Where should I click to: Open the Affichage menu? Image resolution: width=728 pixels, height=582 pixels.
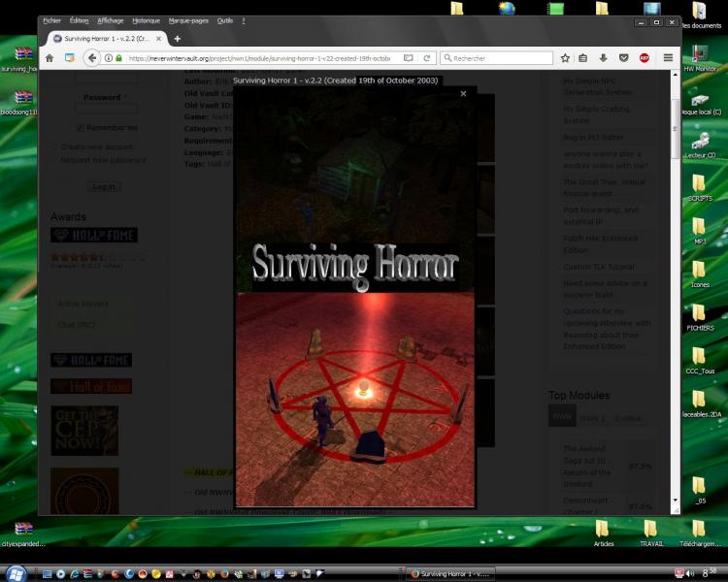(x=111, y=20)
